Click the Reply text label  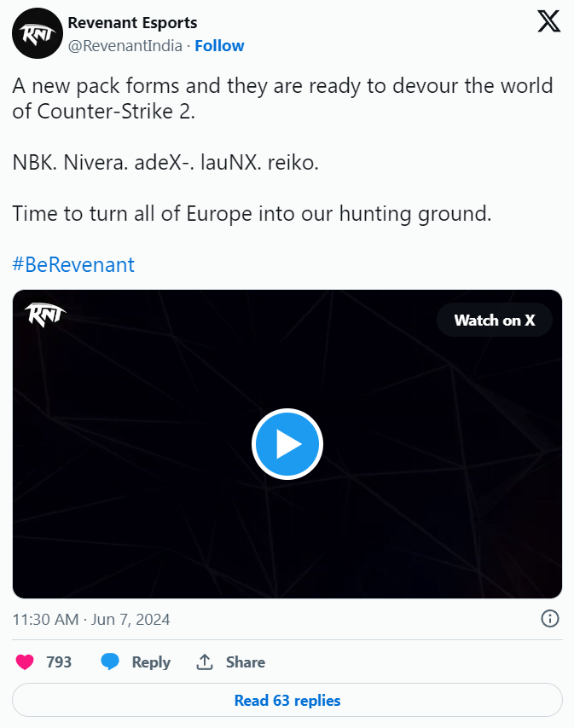(151, 662)
